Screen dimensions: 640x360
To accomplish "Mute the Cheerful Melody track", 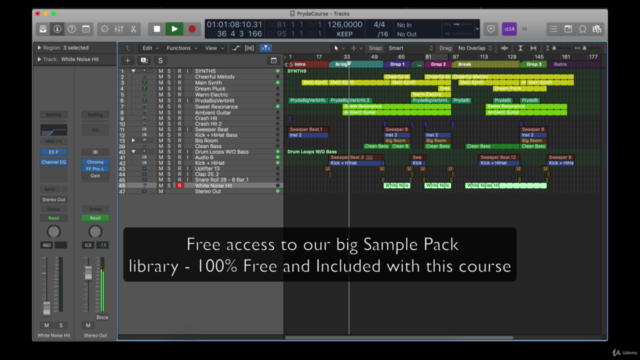I will (161, 77).
